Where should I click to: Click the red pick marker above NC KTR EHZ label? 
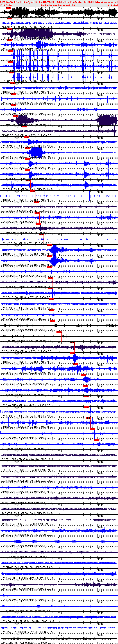pyautogui.click(x=96, y=440)
